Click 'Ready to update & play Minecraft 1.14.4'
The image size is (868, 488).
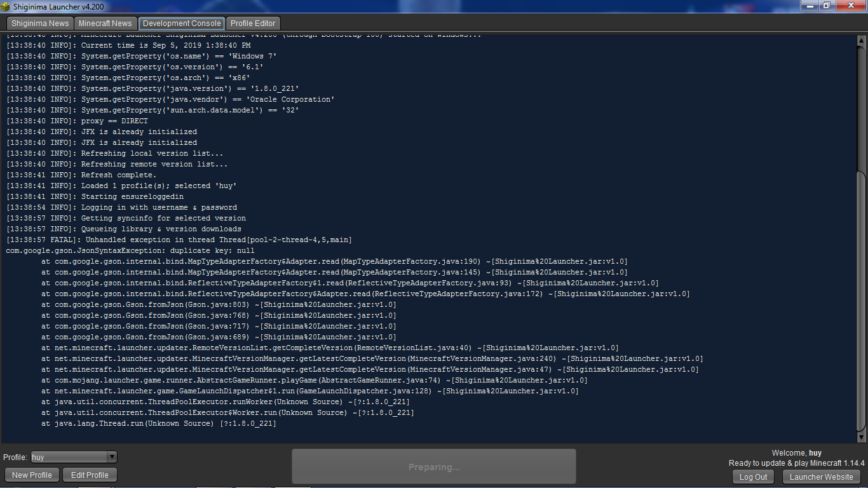tap(797, 463)
